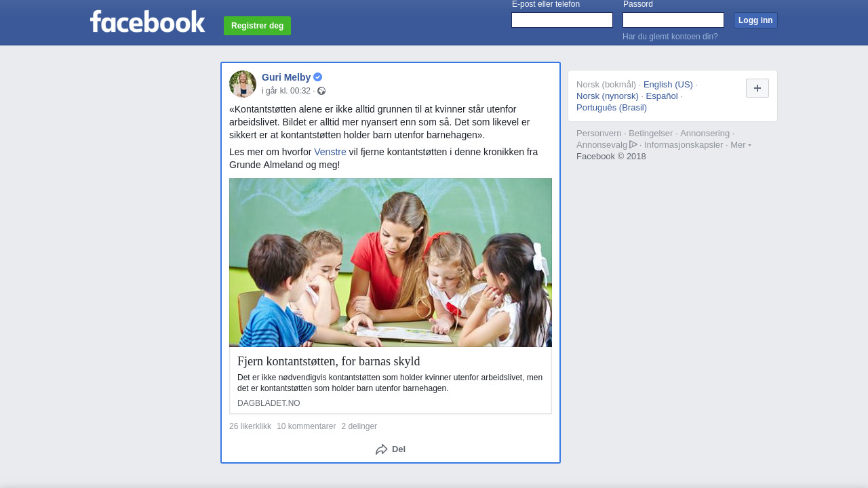Click the plus icon to add languages
This screenshot has height=488, width=868.
(x=757, y=88)
